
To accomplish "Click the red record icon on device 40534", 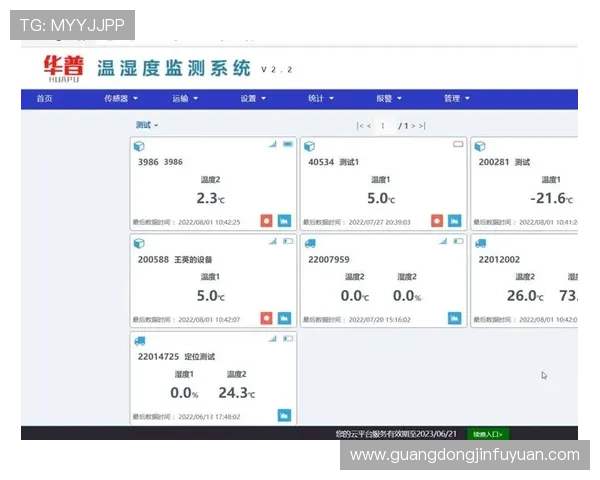I will pyautogui.click(x=437, y=220).
